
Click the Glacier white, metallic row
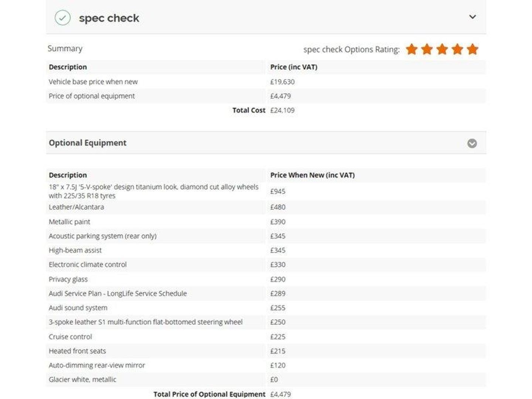266,380
